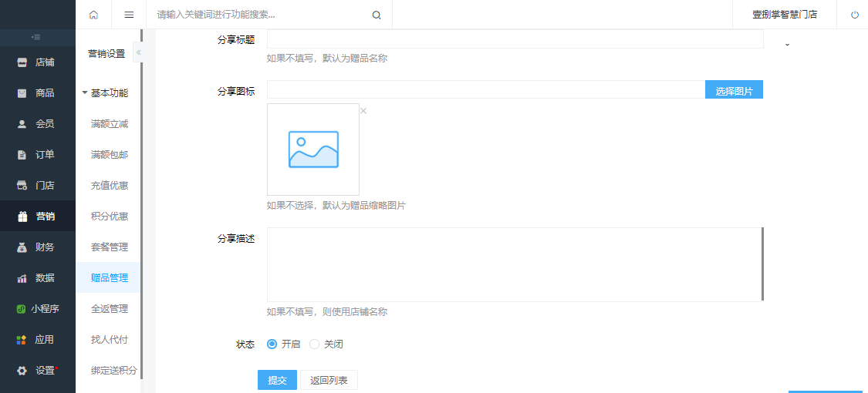The height and width of the screenshot is (393, 868).
Task: Click the 壹捌掌智慧门店 account name
Action: pyautogui.click(x=785, y=15)
